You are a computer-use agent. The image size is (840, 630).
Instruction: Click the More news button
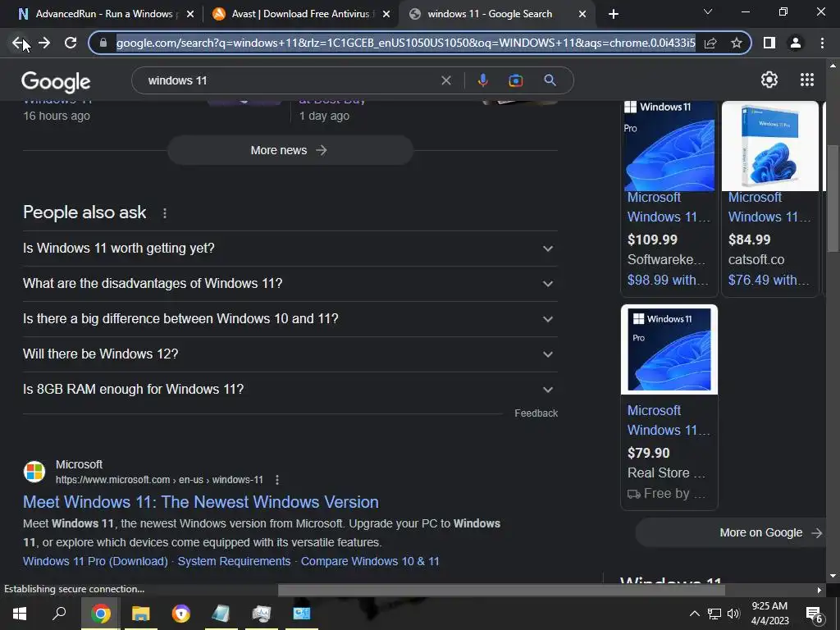tap(290, 151)
